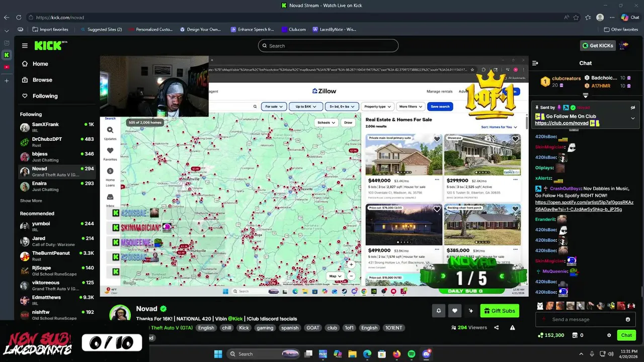Click the green Chat send button
Image resolution: width=644 pixels, height=362 pixels.
coord(626,335)
